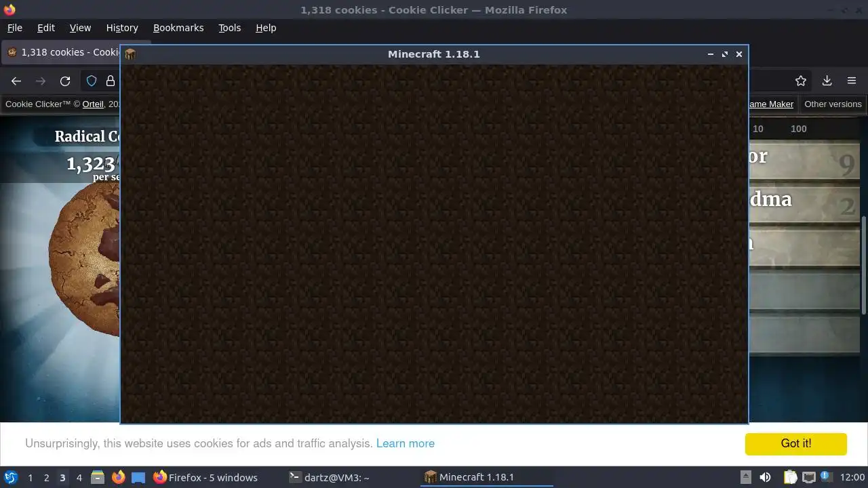Switch to workspace 1
The height and width of the screenshot is (488, 868).
[30, 477]
